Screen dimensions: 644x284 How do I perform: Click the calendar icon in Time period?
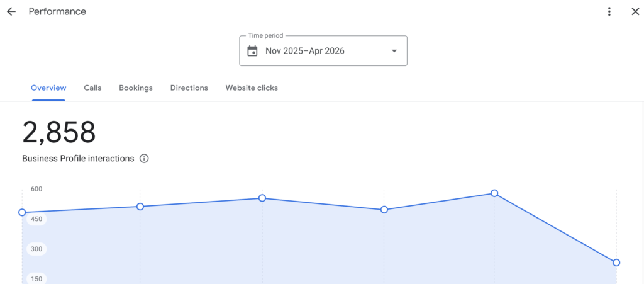pos(252,51)
